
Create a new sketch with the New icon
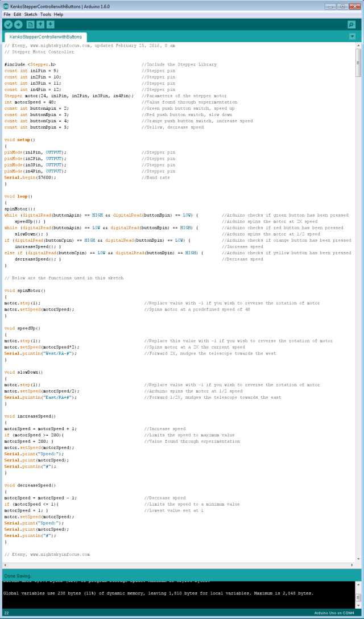click(30, 25)
